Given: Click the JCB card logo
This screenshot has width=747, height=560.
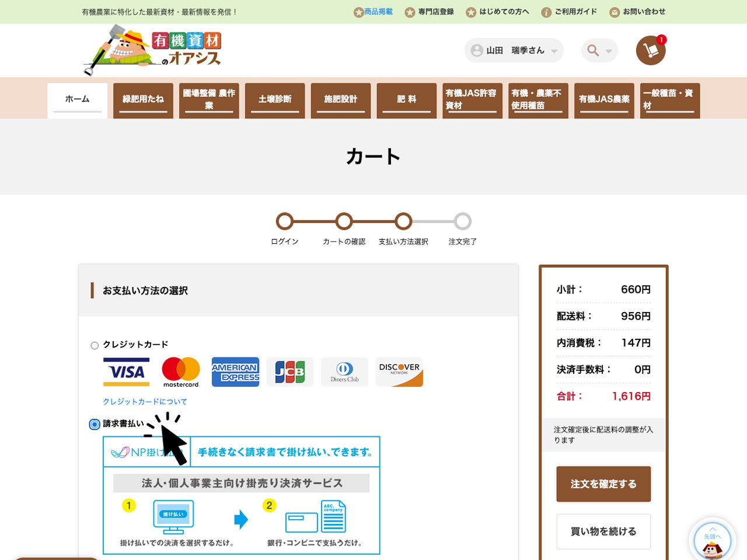Looking at the screenshot, I should pyautogui.click(x=290, y=372).
